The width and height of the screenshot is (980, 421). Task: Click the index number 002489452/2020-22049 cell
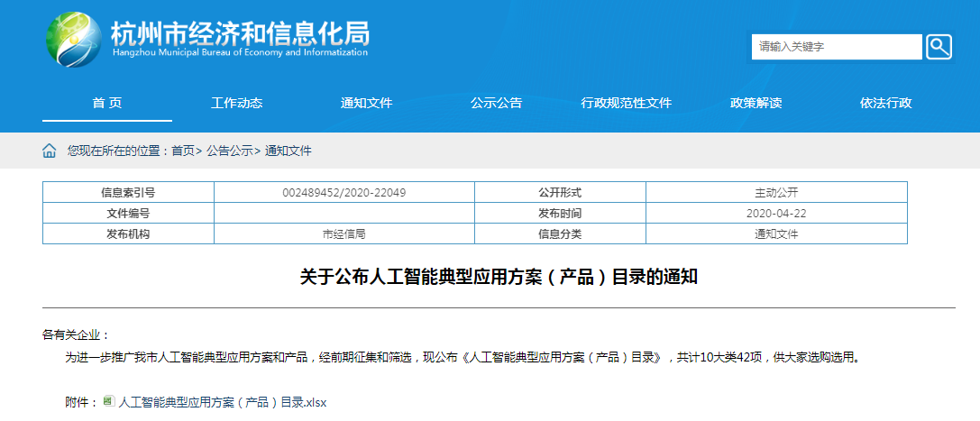[x=343, y=192]
